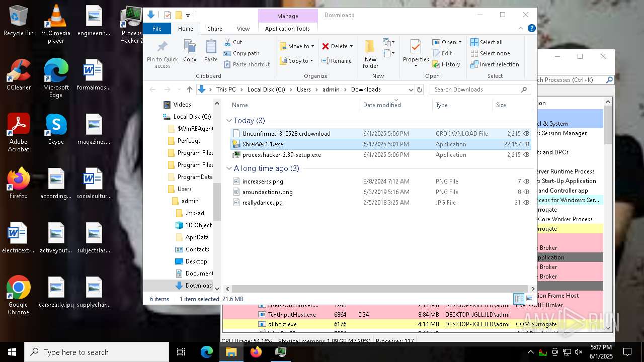
Task: Open the Copy to dropdown
Action: (x=296, y=61)
